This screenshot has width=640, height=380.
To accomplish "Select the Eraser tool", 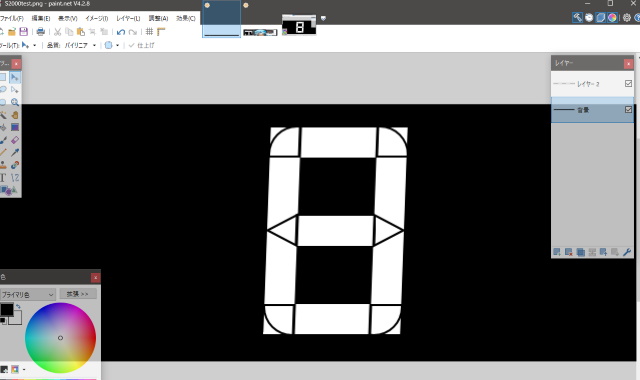I will (15, 140).
